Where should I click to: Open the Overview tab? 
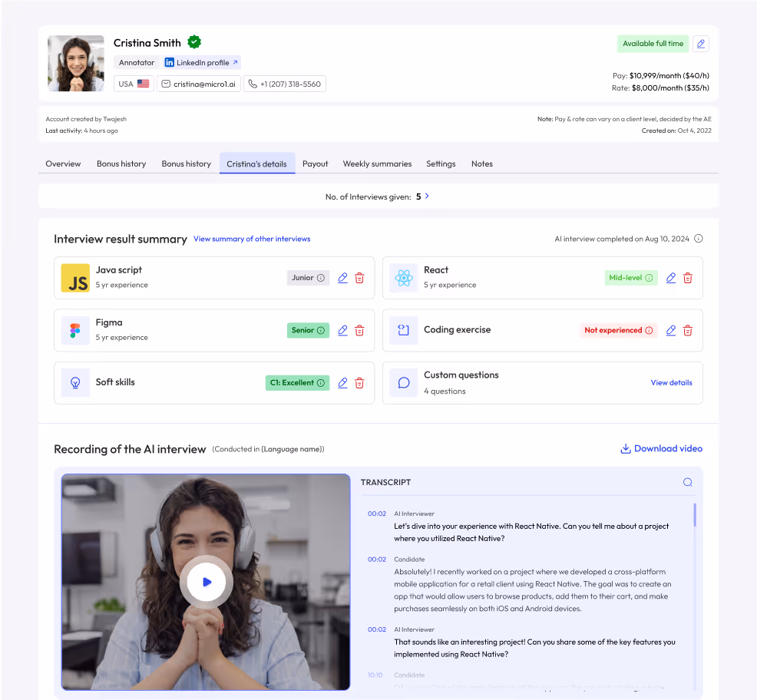tap(63, 163)
